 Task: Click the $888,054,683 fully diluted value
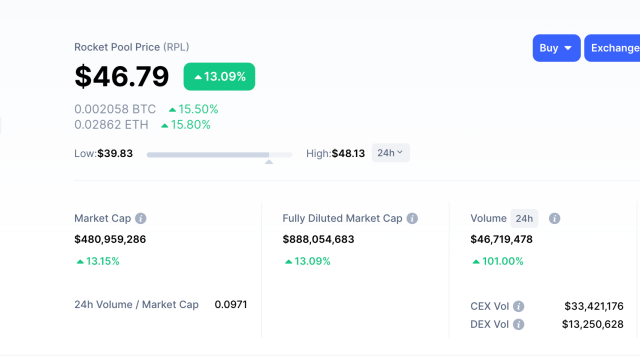(318, 239)
